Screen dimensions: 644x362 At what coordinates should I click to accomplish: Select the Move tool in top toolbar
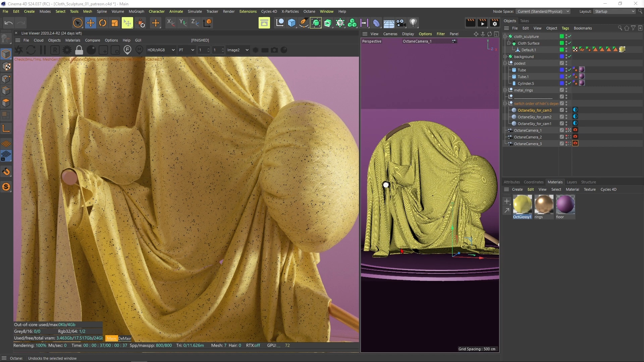pyautogui.click(x=90, y=23)
